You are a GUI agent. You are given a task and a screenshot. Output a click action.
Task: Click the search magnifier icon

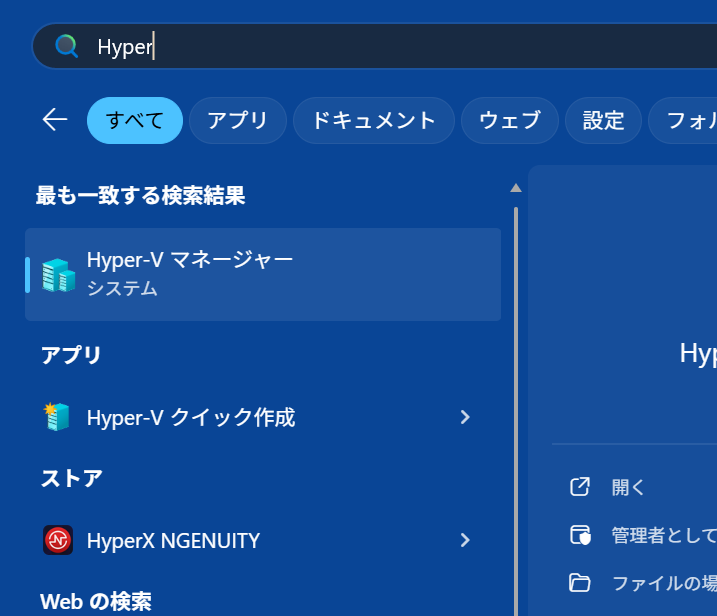tap(66, 46)
